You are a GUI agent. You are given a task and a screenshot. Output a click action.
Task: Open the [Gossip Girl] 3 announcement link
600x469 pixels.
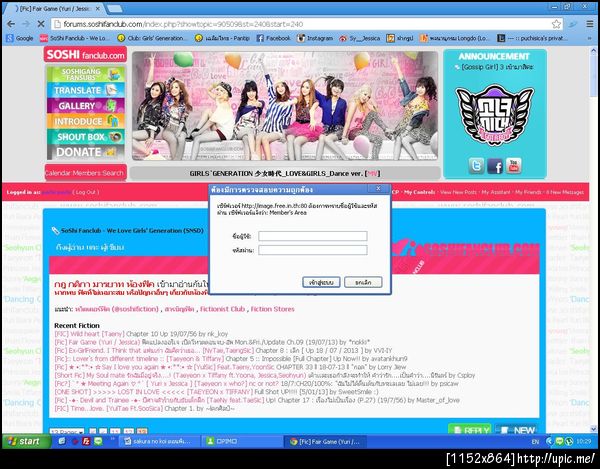[497, 67]
